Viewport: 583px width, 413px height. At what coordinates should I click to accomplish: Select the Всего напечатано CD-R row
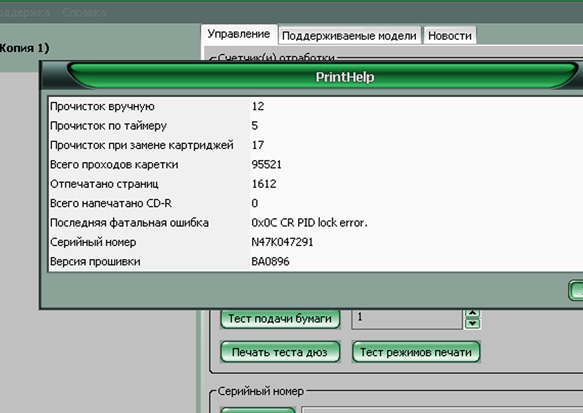[x=316, y=203]
